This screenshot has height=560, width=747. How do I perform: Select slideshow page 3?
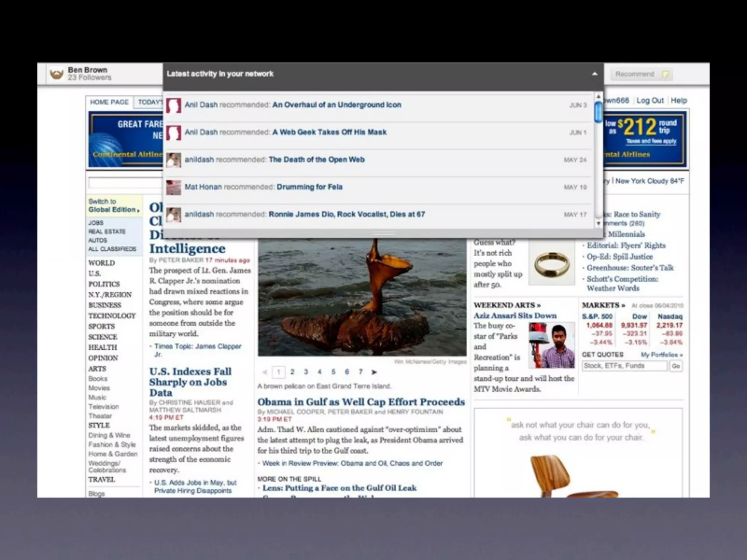tap(306, 372)
